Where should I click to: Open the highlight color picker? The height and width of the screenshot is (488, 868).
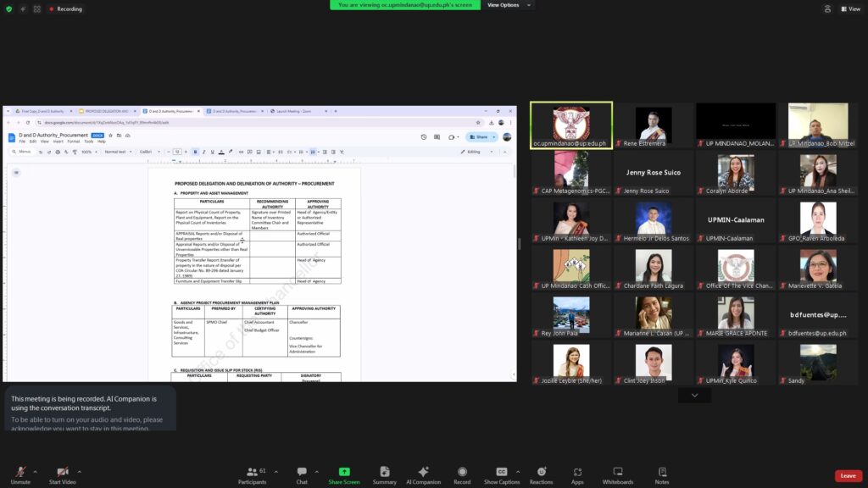pyautogui.click(x=231, y=152)
